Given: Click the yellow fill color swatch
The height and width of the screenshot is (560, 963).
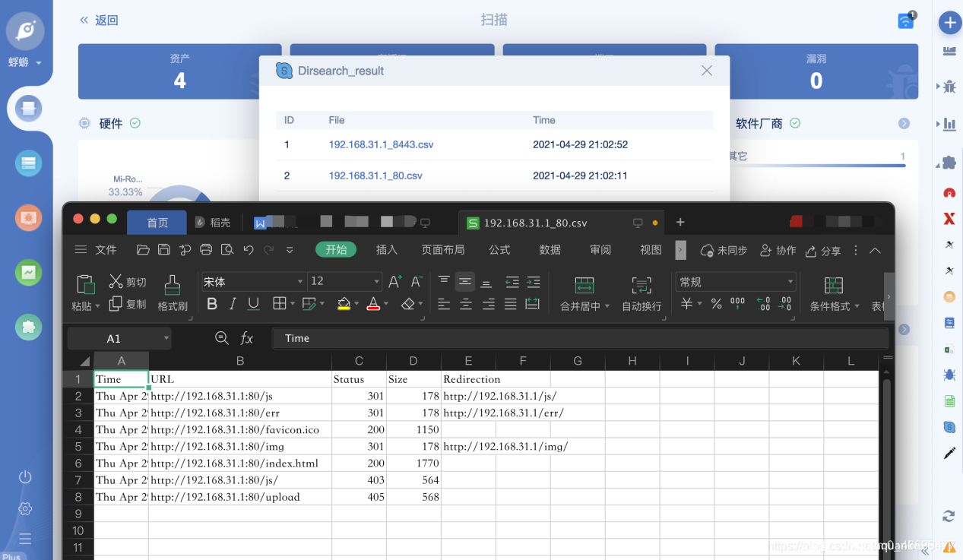Looking at the screenshot, I should (x=344, y=304).
